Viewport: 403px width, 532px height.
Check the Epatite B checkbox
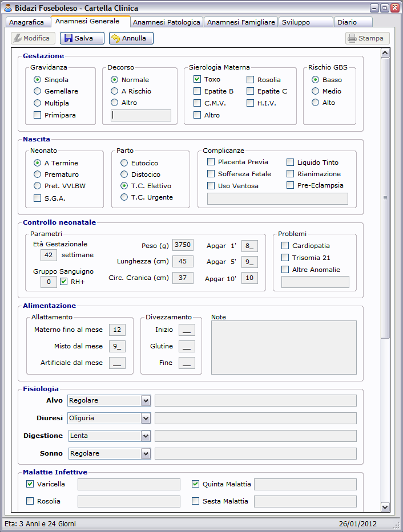pos(198,91)
